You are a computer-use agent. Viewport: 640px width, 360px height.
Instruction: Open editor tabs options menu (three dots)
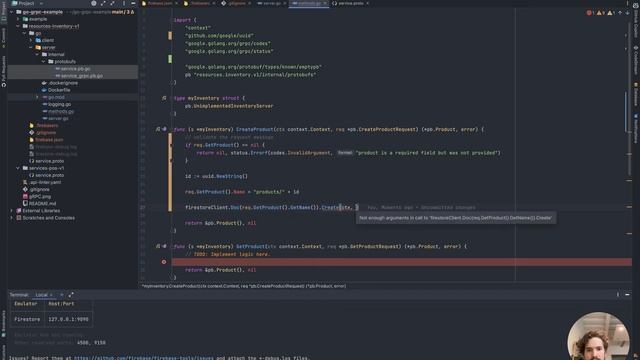click(x=627, y=3)
